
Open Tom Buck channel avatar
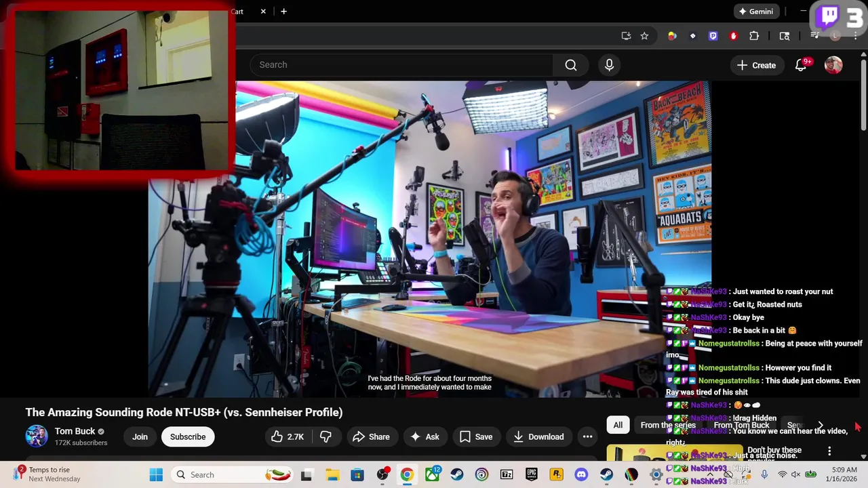point(37,436)
